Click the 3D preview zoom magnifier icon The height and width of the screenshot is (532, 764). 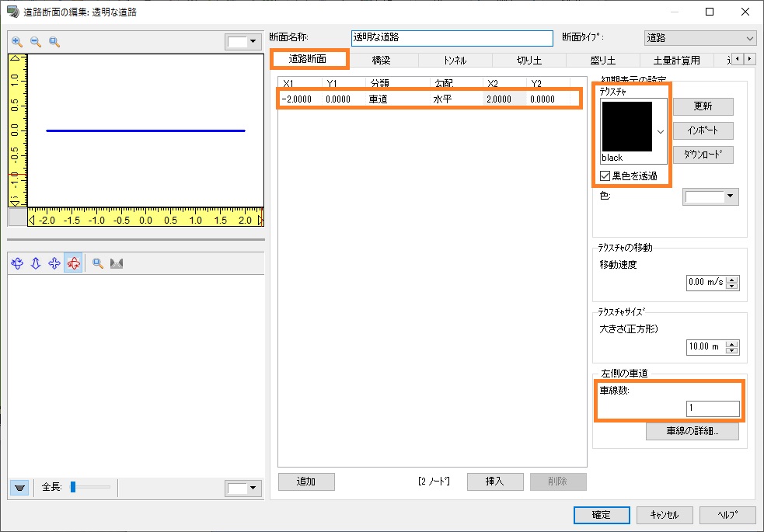point(97,263)
